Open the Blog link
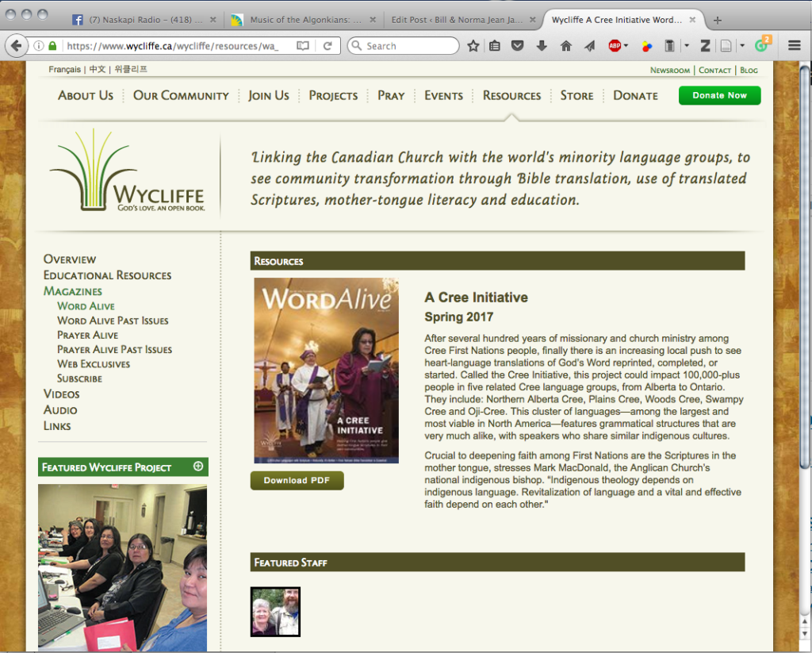Viewport: 812px width, 653px height. click(749, 70)
